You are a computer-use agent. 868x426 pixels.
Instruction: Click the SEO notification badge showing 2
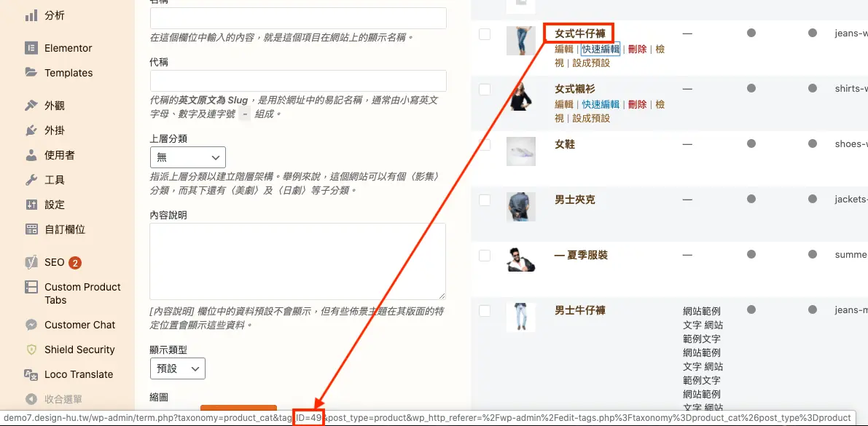point(75,263)
